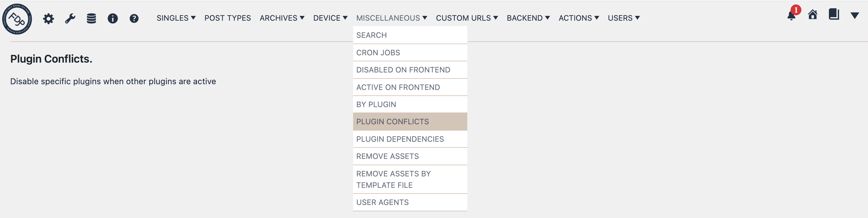The height and width of the screenshot is (218, 868).
Task: Click the help question mark icon
Action: tap(134, 18)
